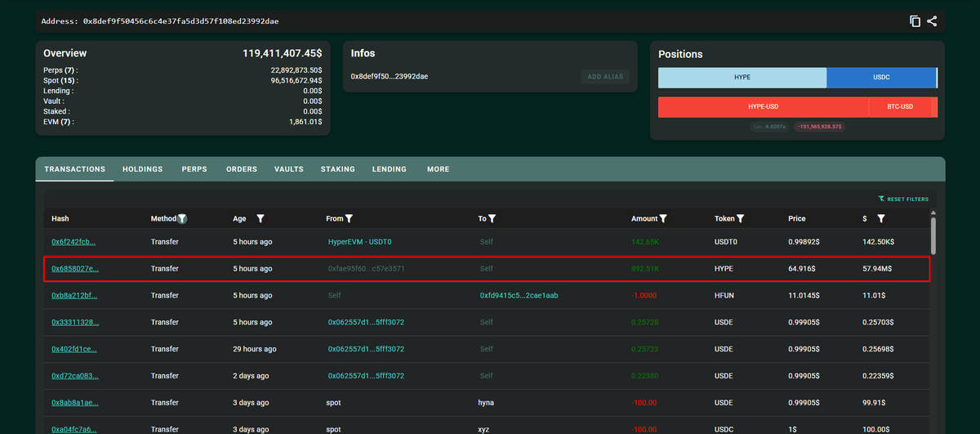This screenshot has width=980, height=434.
Task: Click the Hash column header
Action: [60, 219]
